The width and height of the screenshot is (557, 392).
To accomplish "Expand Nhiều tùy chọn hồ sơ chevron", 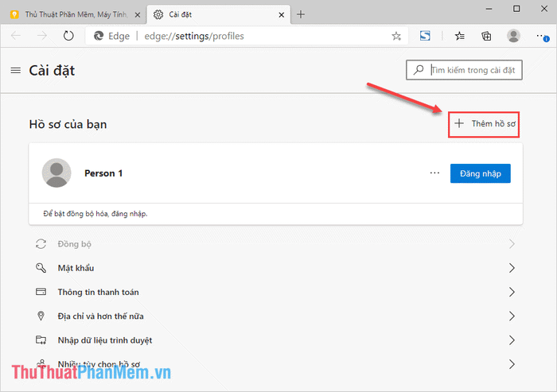I will pos(512,364).
